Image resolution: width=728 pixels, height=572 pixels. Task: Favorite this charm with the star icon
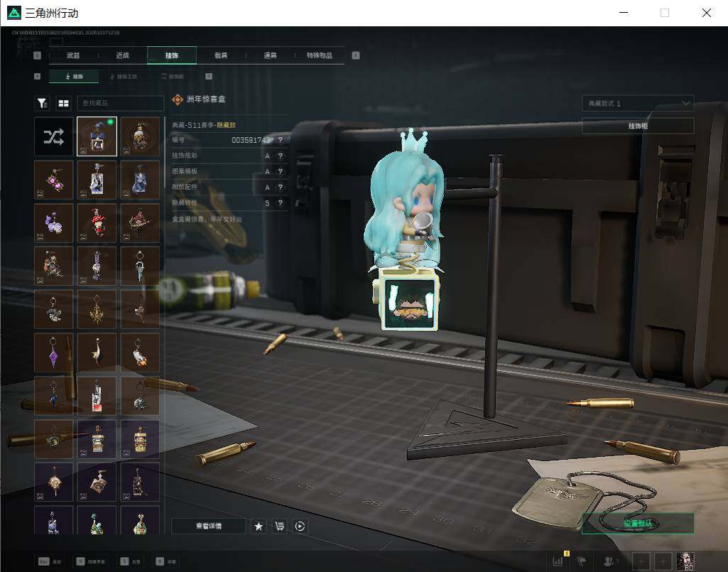(x=259, y=526)
